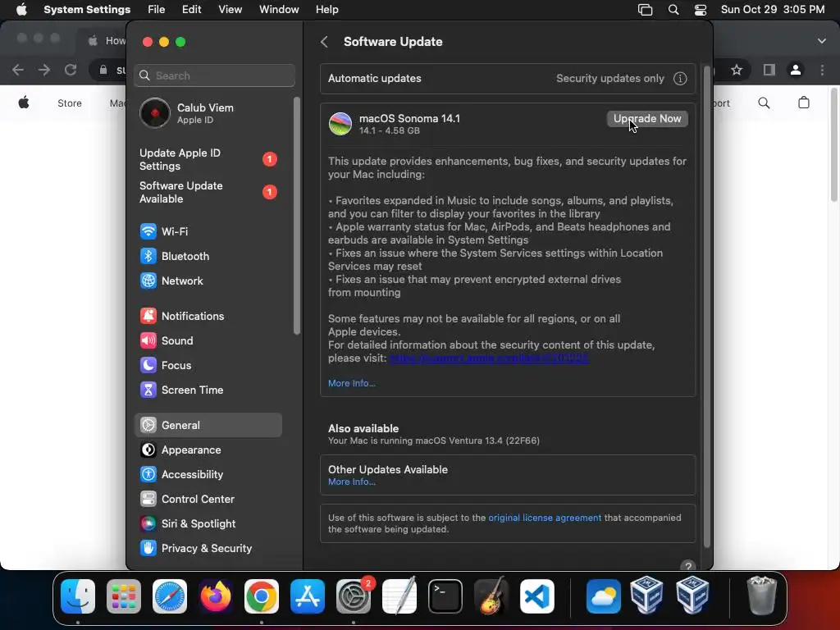Click the Upgrade Now button
This screenshot has width=840, height=630.
tap(647, 119)
